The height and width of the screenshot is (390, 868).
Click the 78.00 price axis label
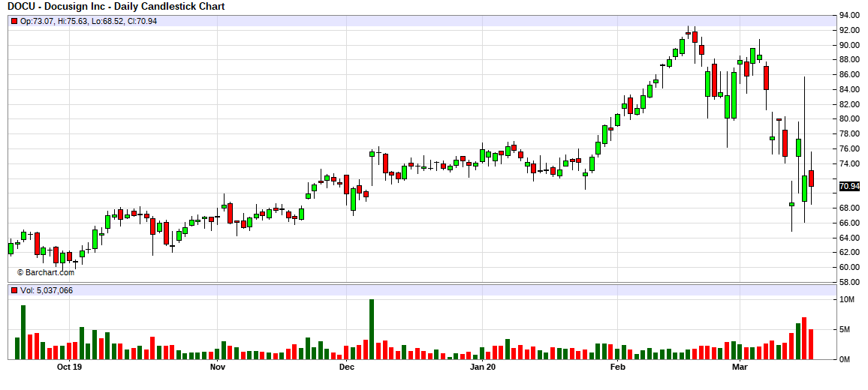(850, 133)
